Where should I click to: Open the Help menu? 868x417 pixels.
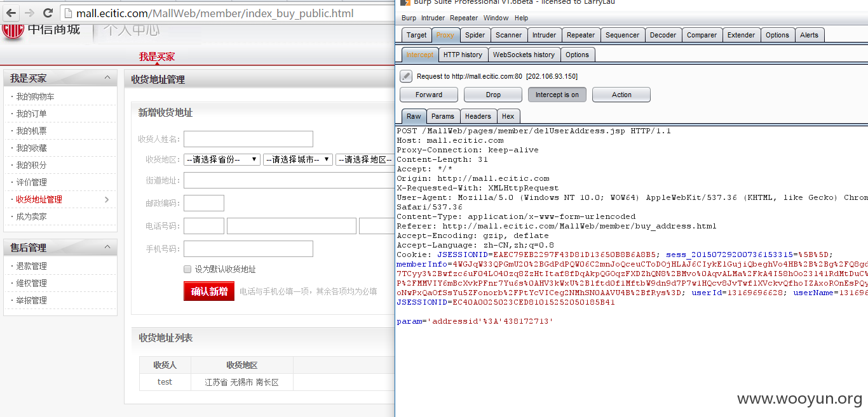pos(521,18)
